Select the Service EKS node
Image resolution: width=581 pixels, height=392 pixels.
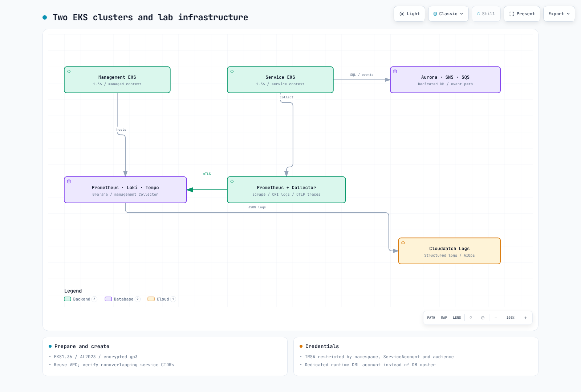click(280, 80)
